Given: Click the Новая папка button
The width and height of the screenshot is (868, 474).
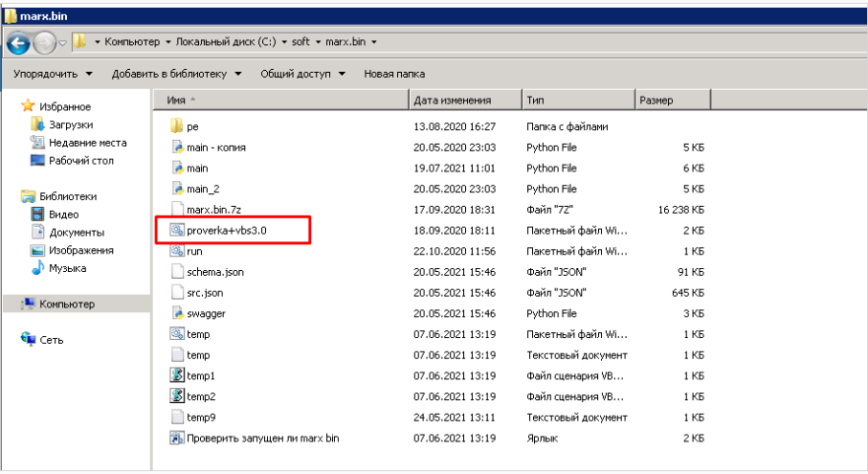Looking at the screenshot, I should [394, 74].
